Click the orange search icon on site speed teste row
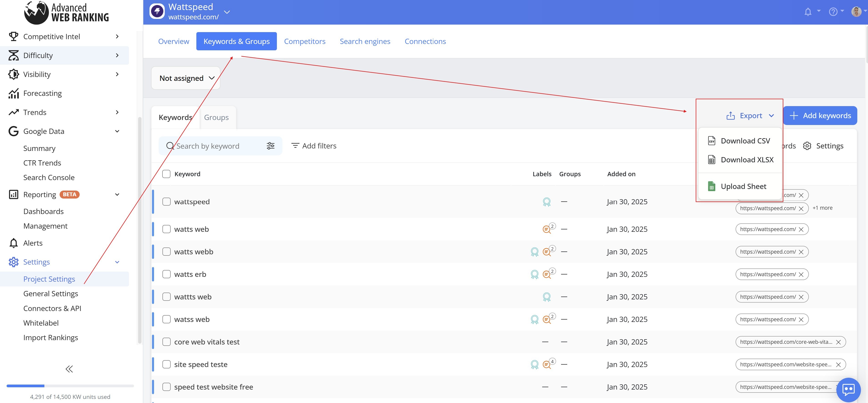 coord(547,365)
